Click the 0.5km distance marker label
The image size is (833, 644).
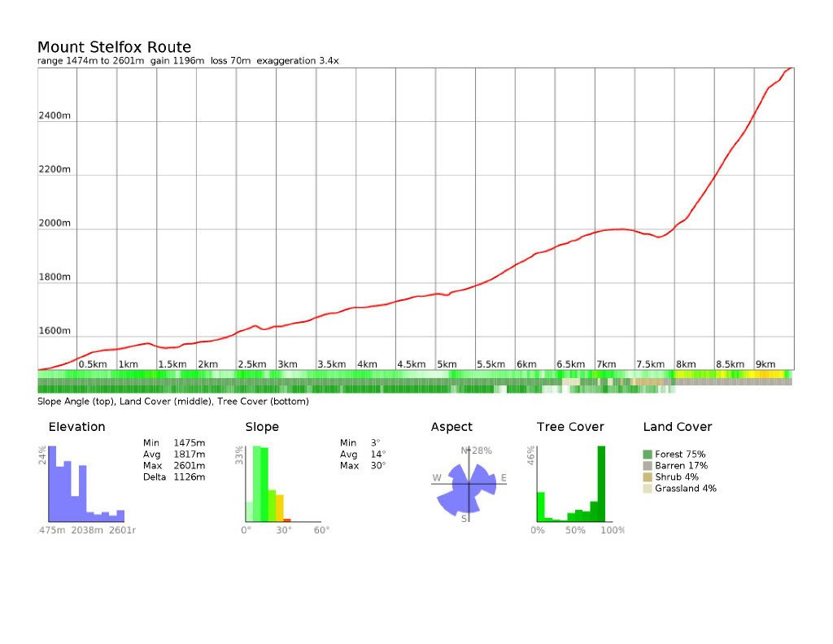[92, 364]
